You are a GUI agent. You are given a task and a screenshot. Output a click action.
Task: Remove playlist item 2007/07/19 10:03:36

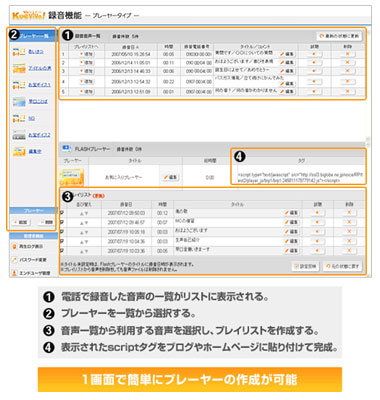pyautogui.click(x=349, y=251)
